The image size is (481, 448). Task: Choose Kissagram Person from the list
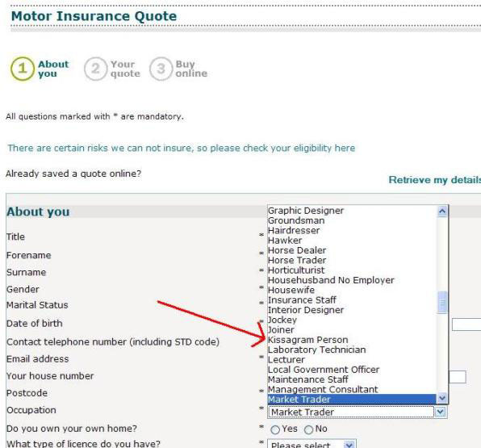(308, 340)
